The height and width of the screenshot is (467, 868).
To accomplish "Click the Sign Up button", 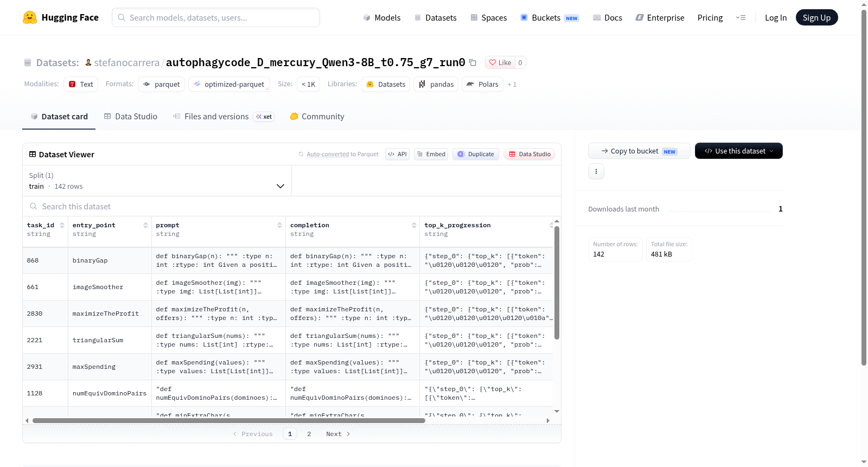I will pos(816,17).
